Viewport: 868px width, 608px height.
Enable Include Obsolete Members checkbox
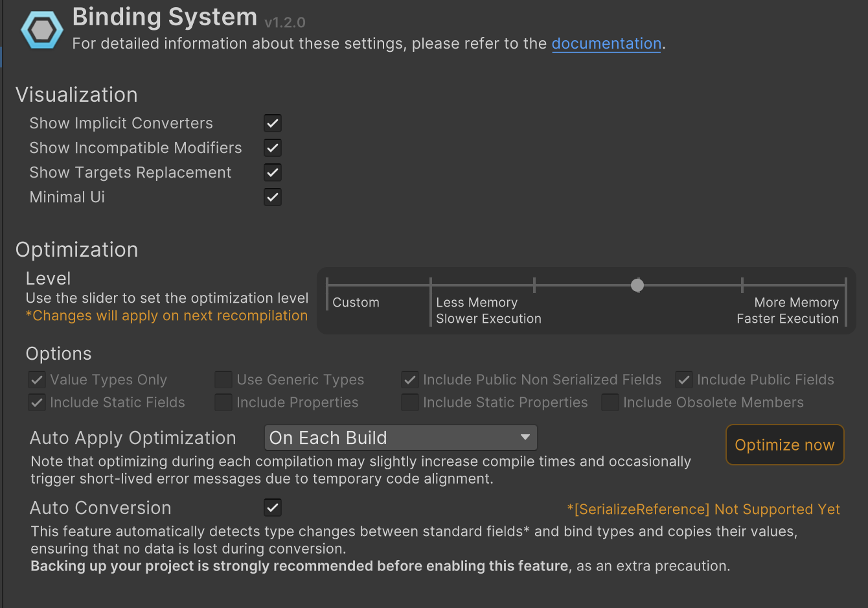(610, 403)
